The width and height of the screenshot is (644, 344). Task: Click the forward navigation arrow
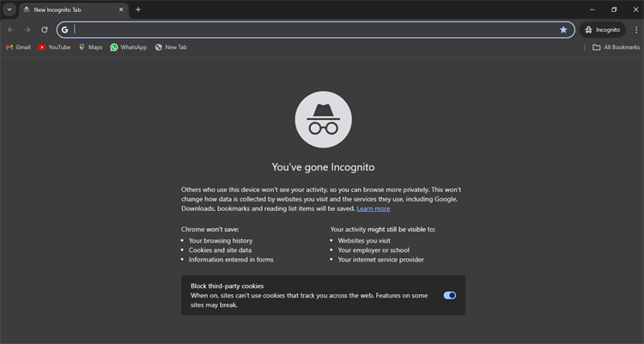[x=27, y=29]
